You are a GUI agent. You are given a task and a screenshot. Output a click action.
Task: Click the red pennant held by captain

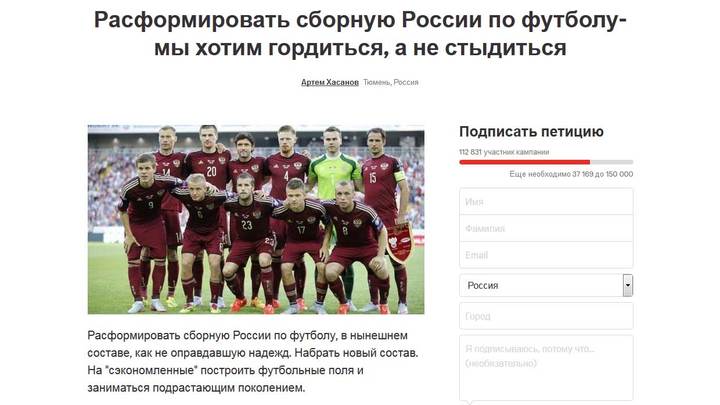(399, 242)
